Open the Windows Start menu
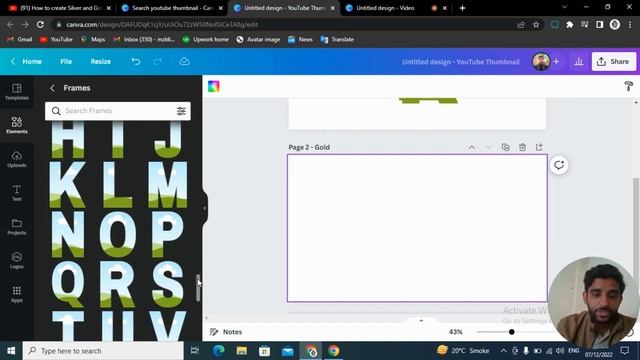 click(x=11, y=351)
